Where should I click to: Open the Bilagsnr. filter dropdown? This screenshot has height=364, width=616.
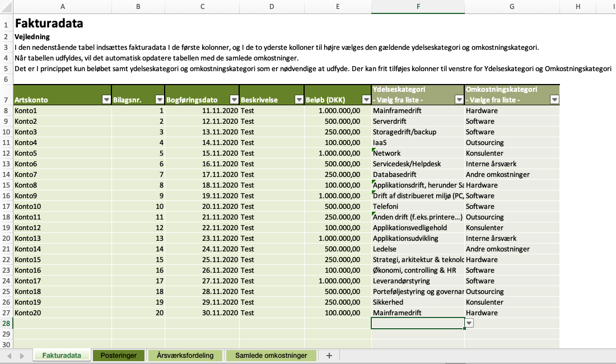pyautogui.click(x=159, y=100)
